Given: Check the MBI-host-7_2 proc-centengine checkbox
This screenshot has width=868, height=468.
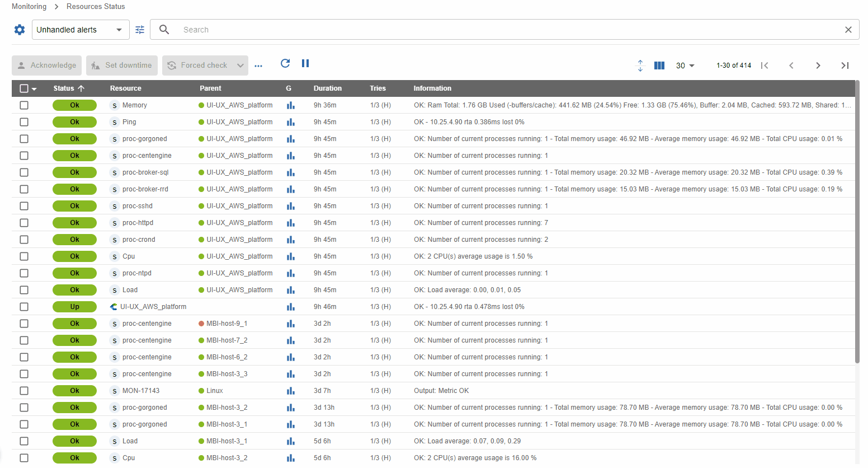Looking at the screenshot, I should [24, 340].
